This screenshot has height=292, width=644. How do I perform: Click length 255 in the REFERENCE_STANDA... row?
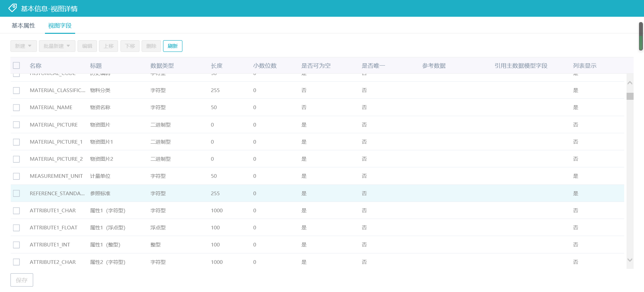tap(215, 193)
